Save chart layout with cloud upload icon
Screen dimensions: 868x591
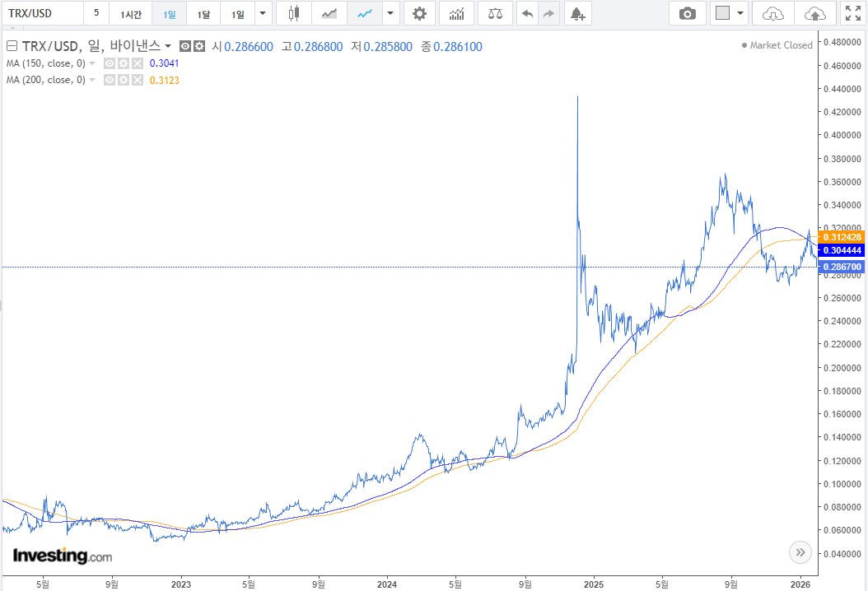[x=814, y=13]
